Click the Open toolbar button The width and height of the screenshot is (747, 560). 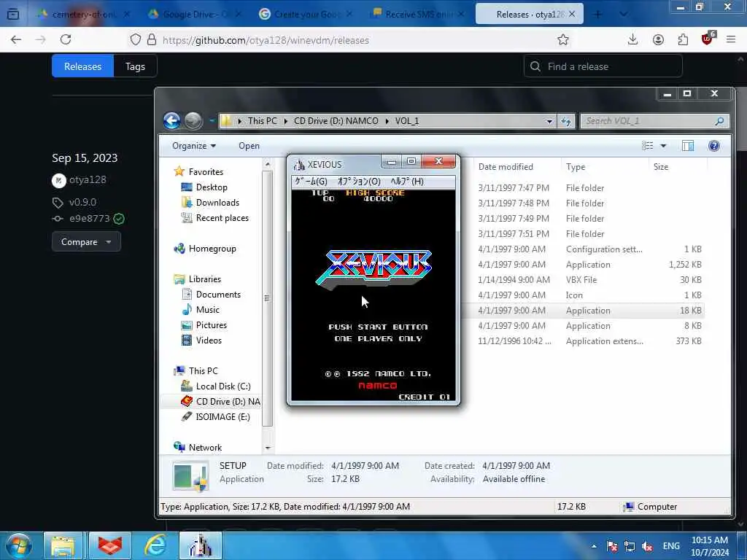249,146
